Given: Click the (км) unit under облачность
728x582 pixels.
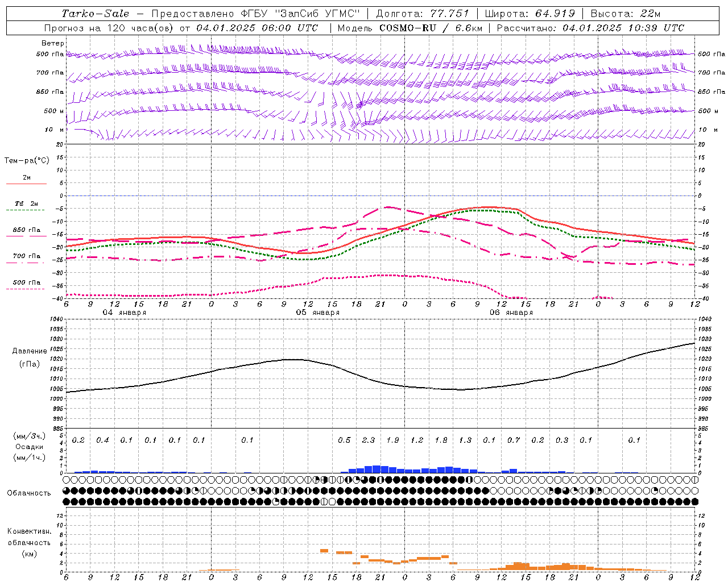Looking at the screenshot, I should (x=30, y=554).
